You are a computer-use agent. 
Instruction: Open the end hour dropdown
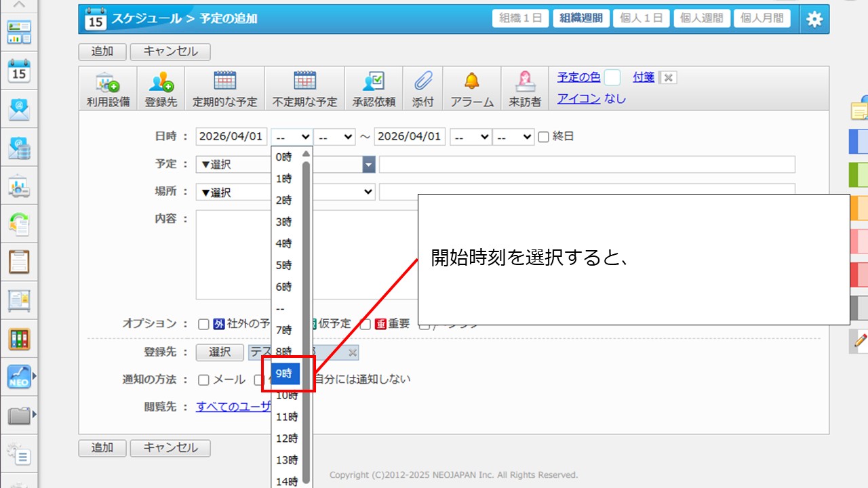471,137
